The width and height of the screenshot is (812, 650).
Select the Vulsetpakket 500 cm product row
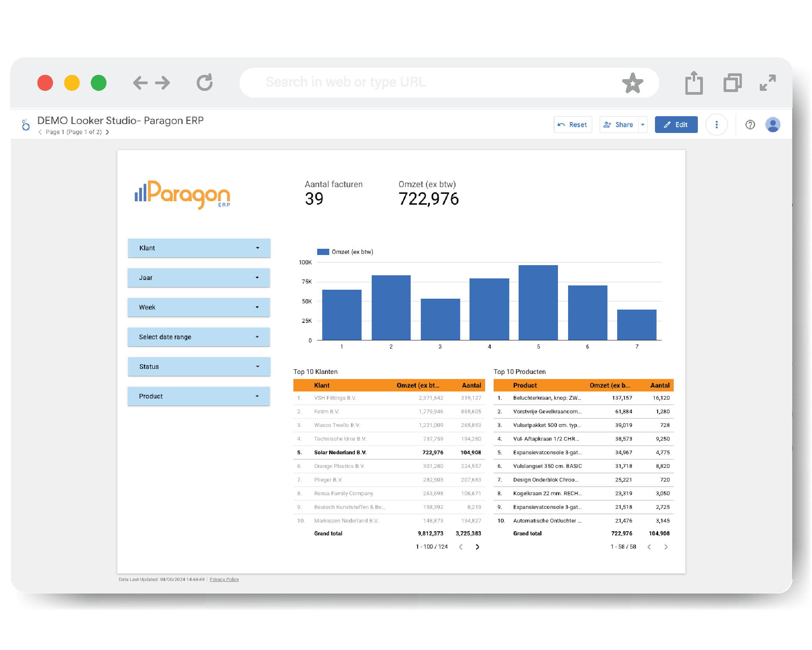tap(583, 425)
